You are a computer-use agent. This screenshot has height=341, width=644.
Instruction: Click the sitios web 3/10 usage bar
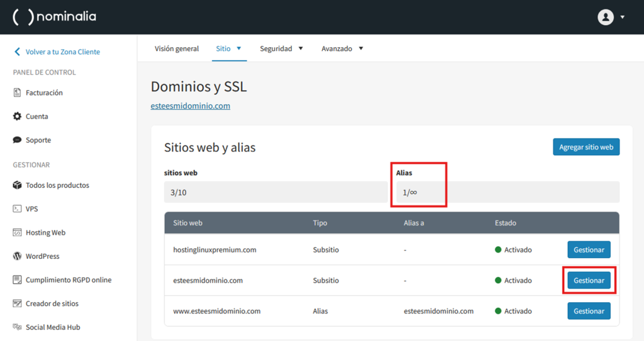pyautogui.click(x=275, y=192)
